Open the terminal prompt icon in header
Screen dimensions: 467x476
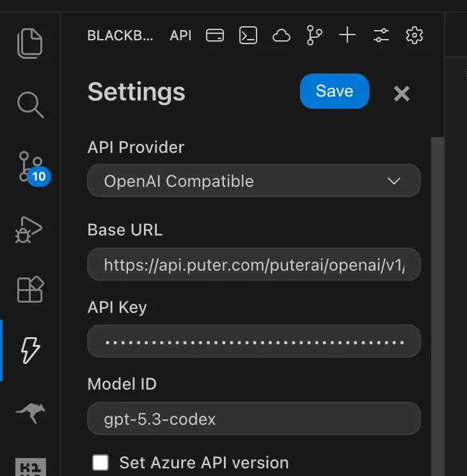[248, 35]
